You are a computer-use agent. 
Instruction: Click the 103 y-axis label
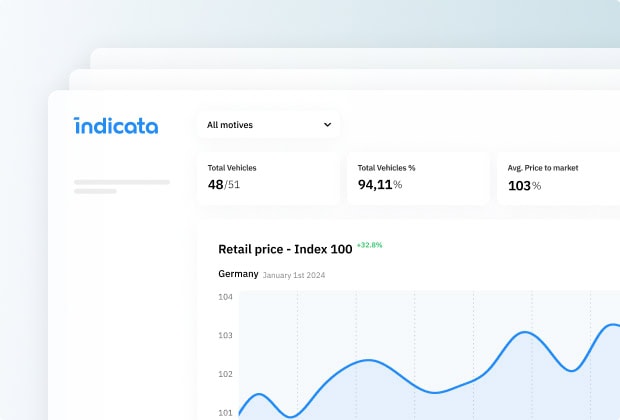(225, 336)
